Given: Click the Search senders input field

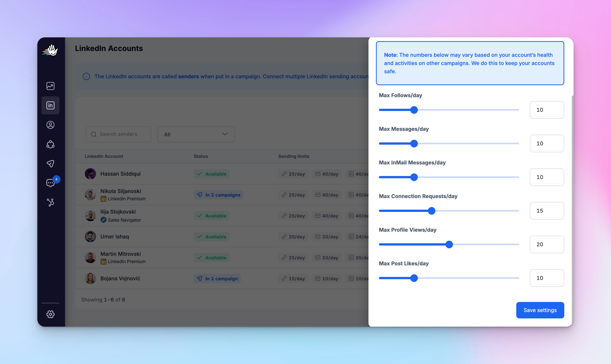Looking at the screenshot, I should [x=118, y=134].
